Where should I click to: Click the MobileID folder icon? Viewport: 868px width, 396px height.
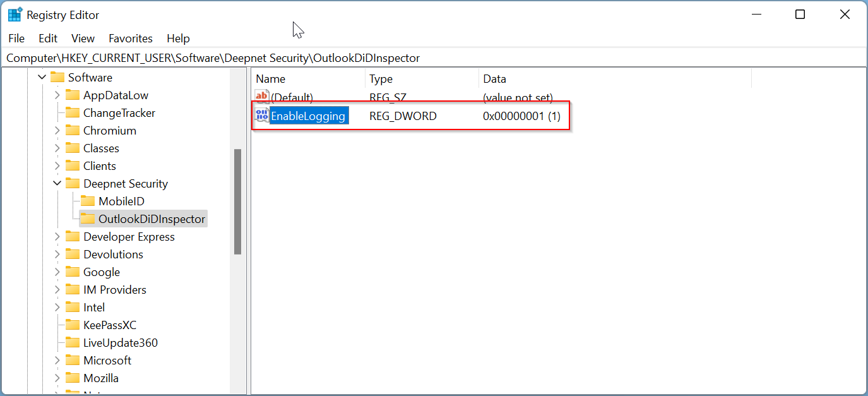click(x=88, y=201)
